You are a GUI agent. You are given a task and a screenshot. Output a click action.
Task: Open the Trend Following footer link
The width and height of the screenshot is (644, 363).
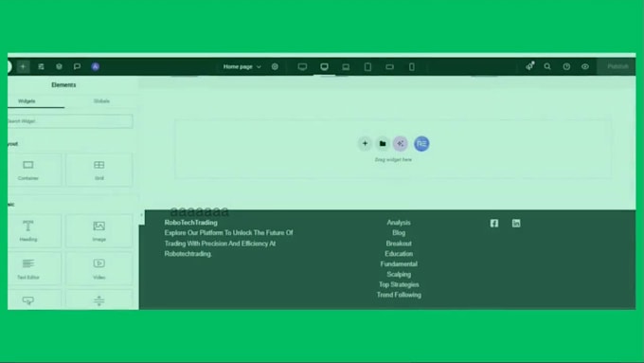click(399, 295)
